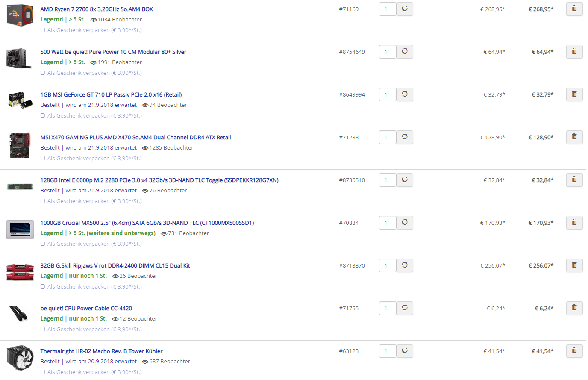Click the eye icon beside 1034 Beobachter

click(94, 20)
